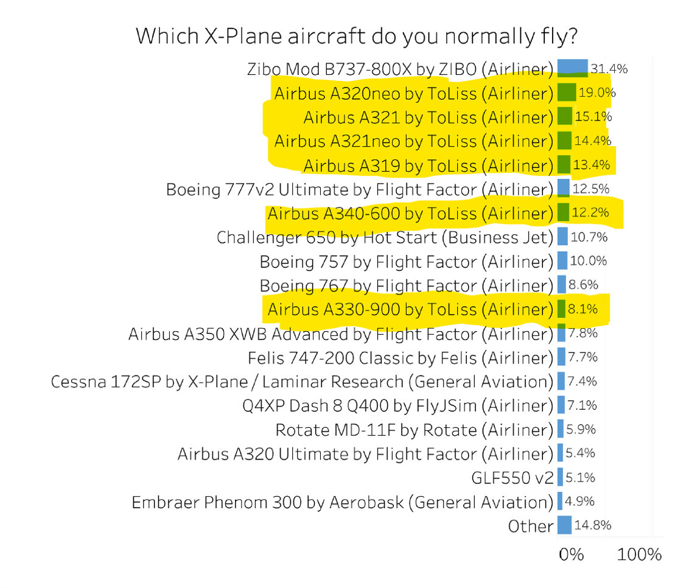The image size is (700, 588).
Task: Click the Boeing 767 by Flight Factor label
Action: coord(406,285)
